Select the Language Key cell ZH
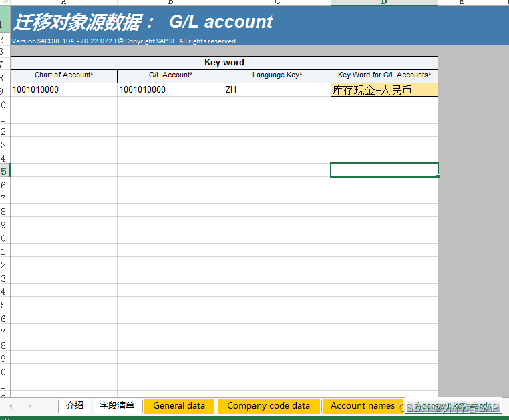This screenshot has height=420, width=509. click(277, 90)
